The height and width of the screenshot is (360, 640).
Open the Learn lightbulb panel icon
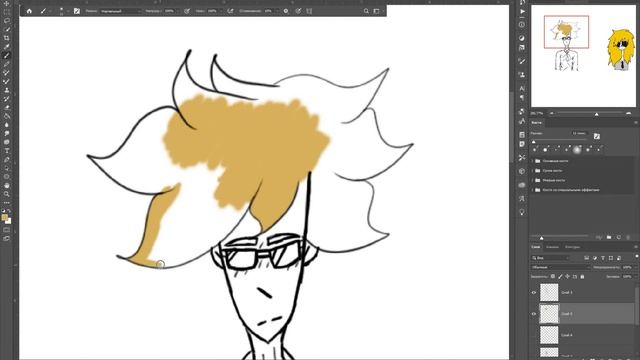coord(522,212)
